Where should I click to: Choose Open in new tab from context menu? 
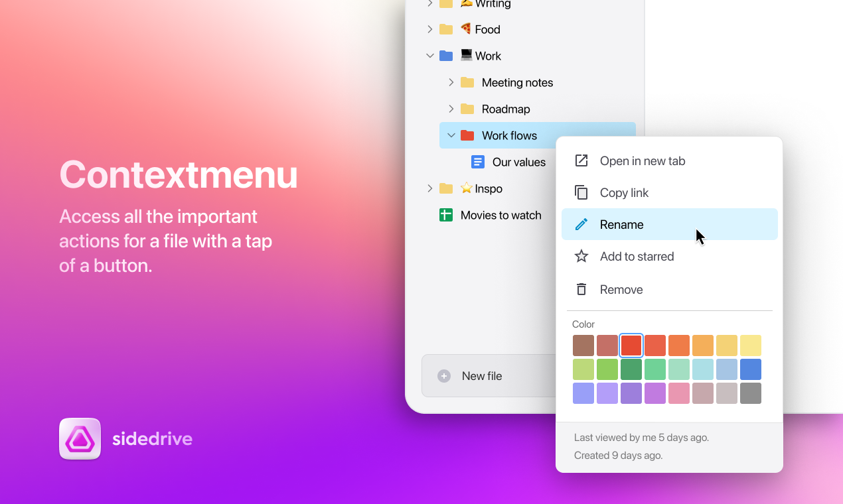tap(670, 160)
